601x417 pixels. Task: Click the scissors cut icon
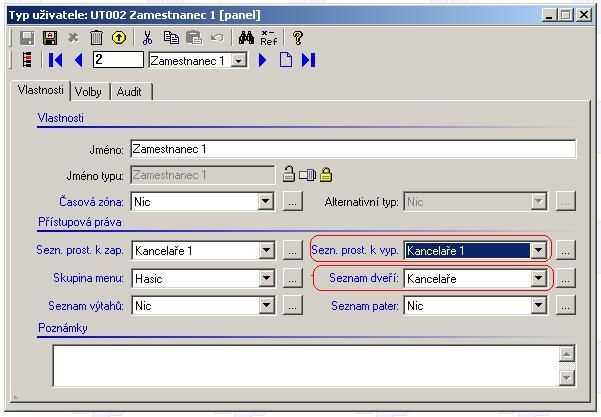(x=147, y=37)
